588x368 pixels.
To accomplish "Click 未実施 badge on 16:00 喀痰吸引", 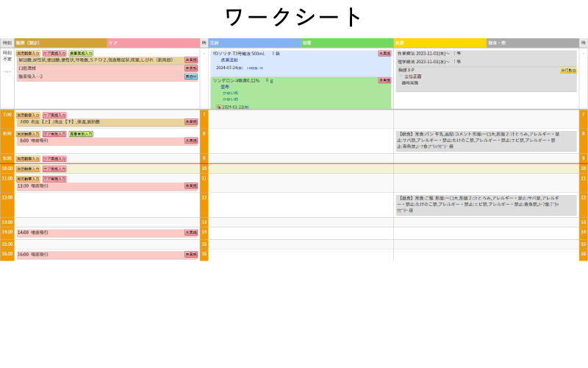I will pos(190,255).
